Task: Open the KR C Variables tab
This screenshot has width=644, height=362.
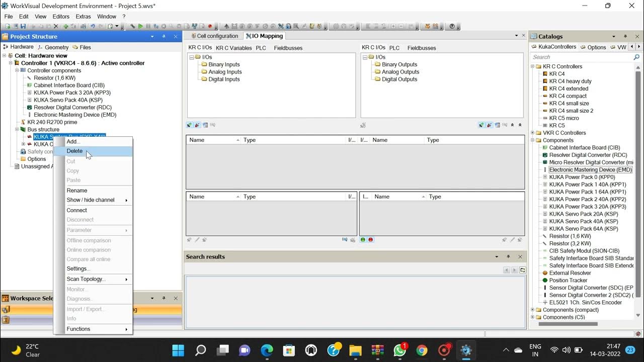Action: (x=234, y=48)
